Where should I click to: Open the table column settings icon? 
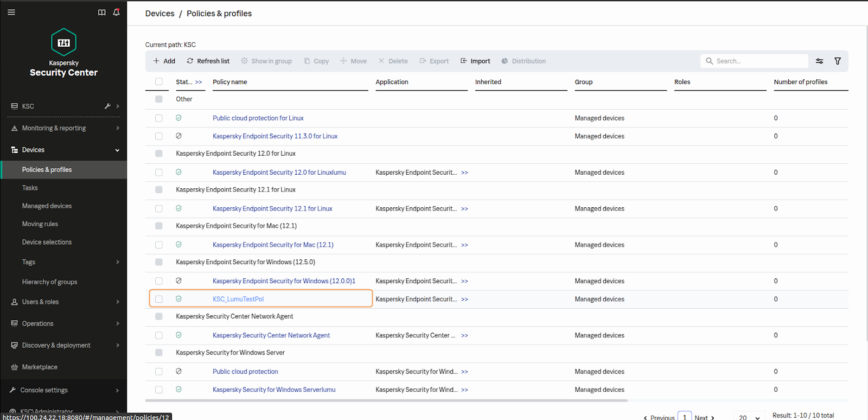[x=819, y=61]
